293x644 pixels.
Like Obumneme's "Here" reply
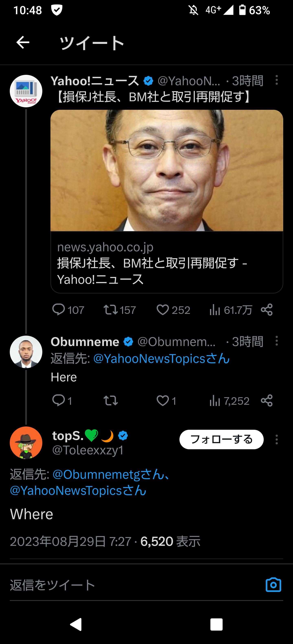pos(163,401)
